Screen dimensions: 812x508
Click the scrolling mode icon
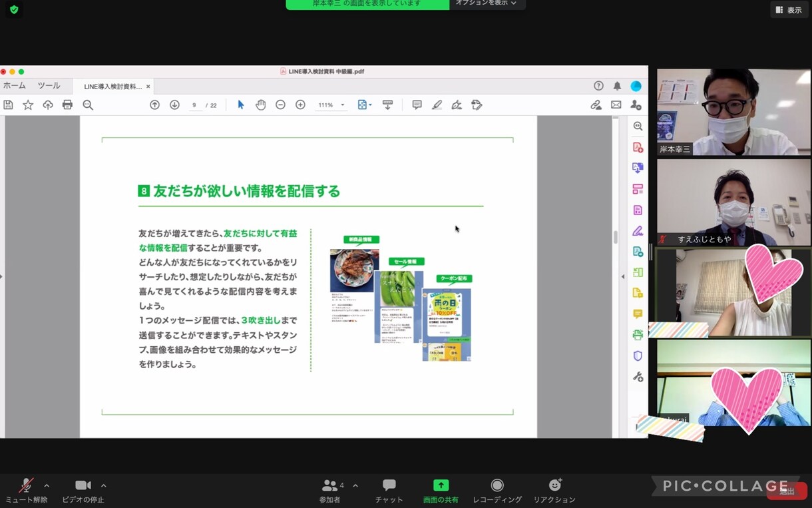pyautogui.click(x=387, y=105)
